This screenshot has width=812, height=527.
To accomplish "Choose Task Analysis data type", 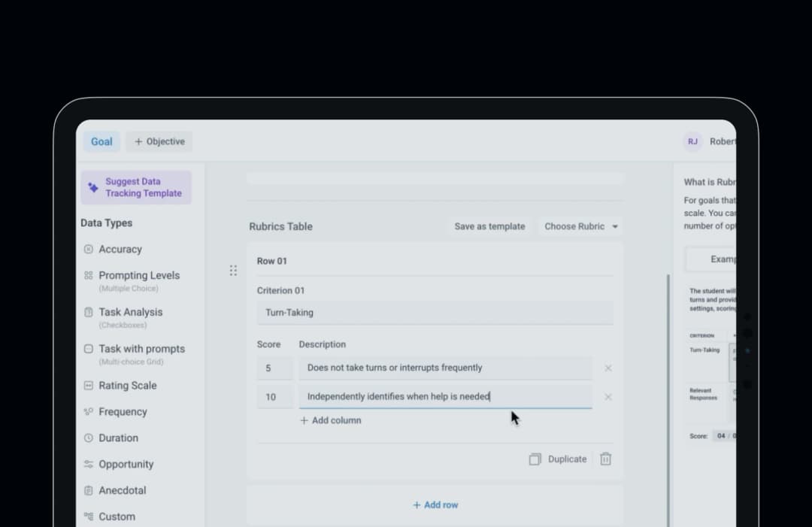I will [x=131, y=312].
